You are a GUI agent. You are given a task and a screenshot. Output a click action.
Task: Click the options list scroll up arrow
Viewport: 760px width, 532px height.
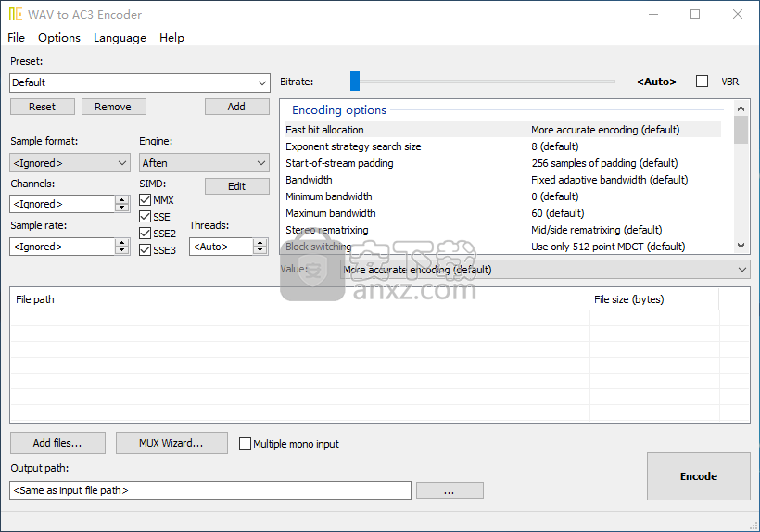[x=741, y=108]
